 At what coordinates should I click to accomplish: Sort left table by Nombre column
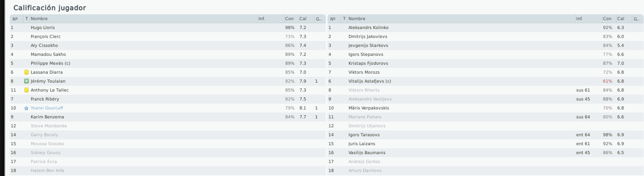143,19
